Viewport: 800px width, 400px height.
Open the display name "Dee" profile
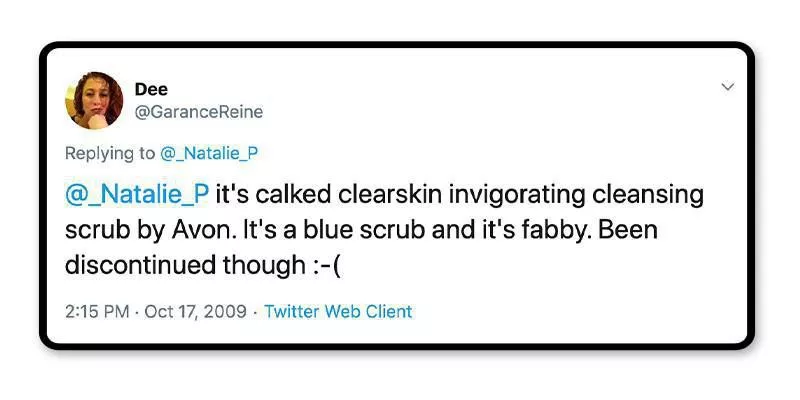point(151,89)
